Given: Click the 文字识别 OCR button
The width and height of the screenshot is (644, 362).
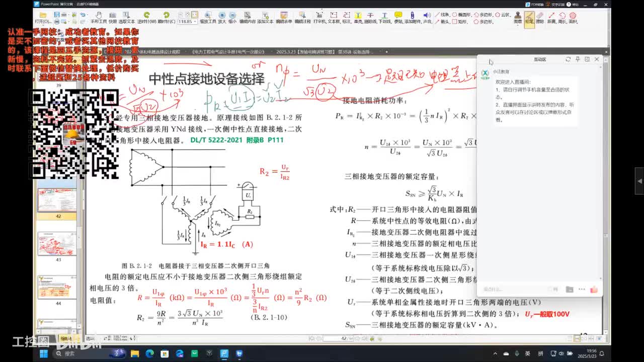Looking at the screenshot, I should (x=555, y=5).
